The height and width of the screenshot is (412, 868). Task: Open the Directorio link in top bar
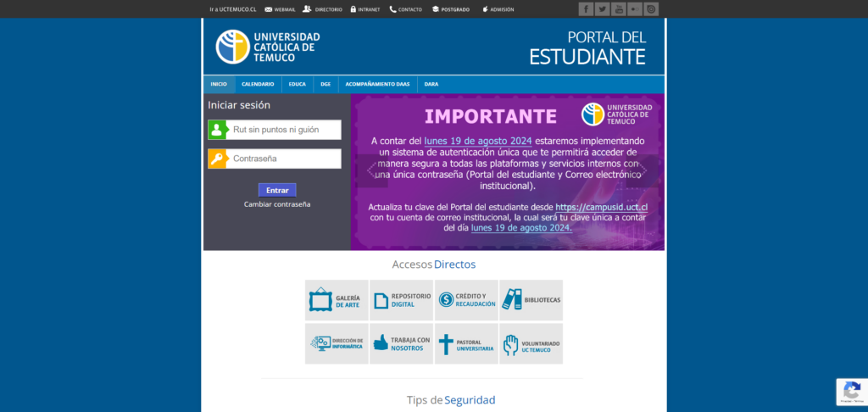pyautogui.click(x=322, y=9)
